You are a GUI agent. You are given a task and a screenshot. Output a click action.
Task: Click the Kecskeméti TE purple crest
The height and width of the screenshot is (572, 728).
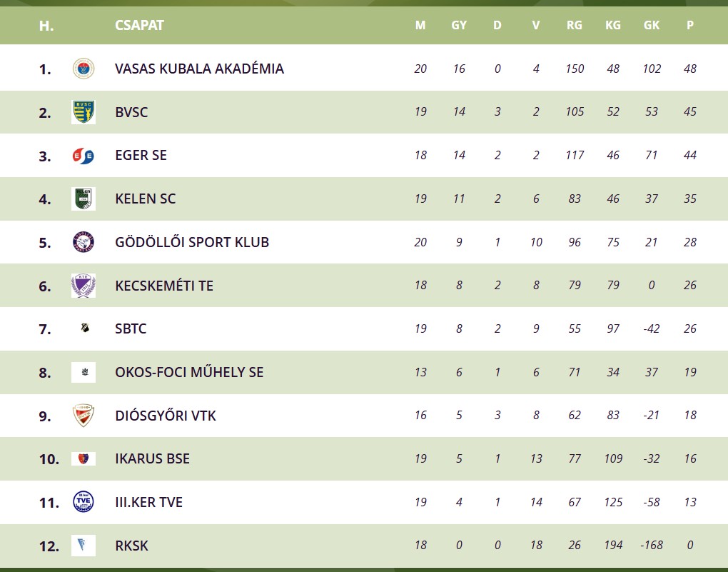tap(84, 286)
